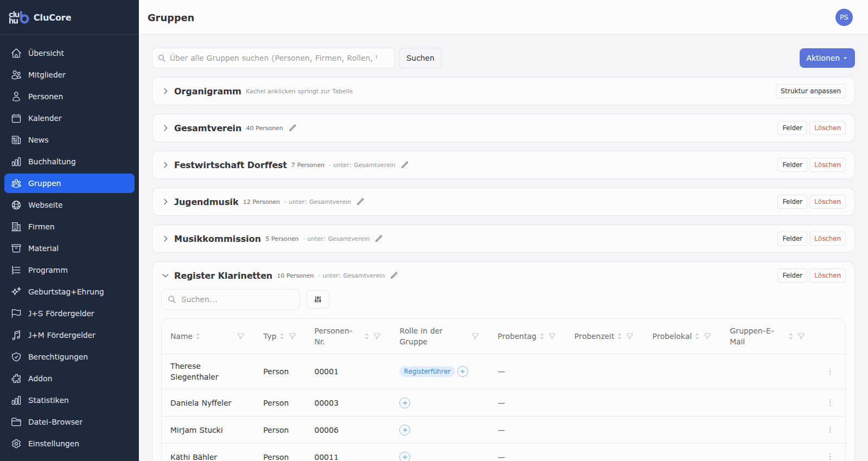Screen dimensions: 868x461
Task: Open the Aktionen dropdown
Action: tap(827, 58)
